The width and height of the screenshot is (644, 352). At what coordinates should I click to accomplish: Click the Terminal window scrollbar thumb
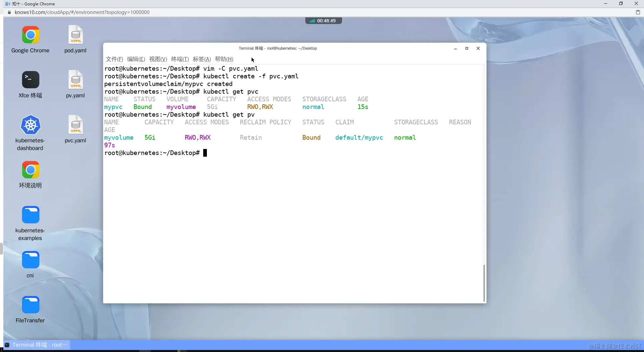point(484,283)
